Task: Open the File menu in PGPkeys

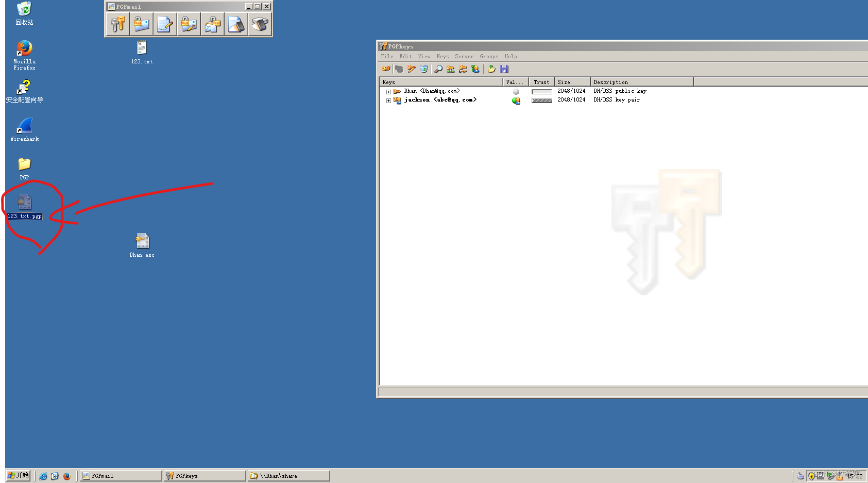Action: 387,57
